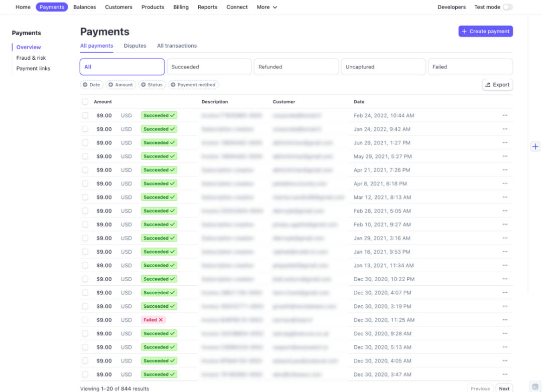
Task: Select checkbox for Dec 30, 2020, 9:28 AM payment
Action: pyautogui.click(x=85, y=334)
